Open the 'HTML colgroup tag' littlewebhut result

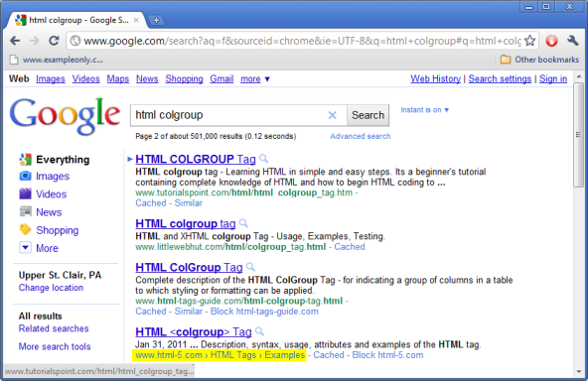[186, 223]
